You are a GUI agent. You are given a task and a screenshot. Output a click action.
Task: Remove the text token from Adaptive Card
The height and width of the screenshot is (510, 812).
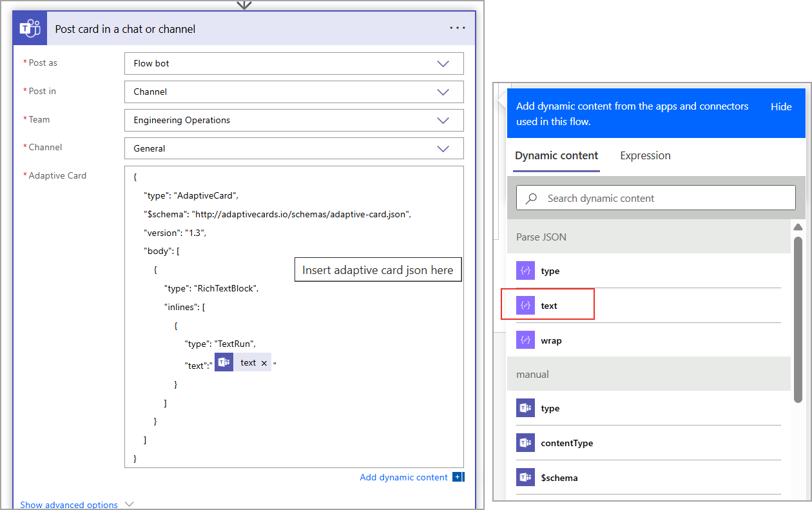pyautogui.click(x=264, y=363)
